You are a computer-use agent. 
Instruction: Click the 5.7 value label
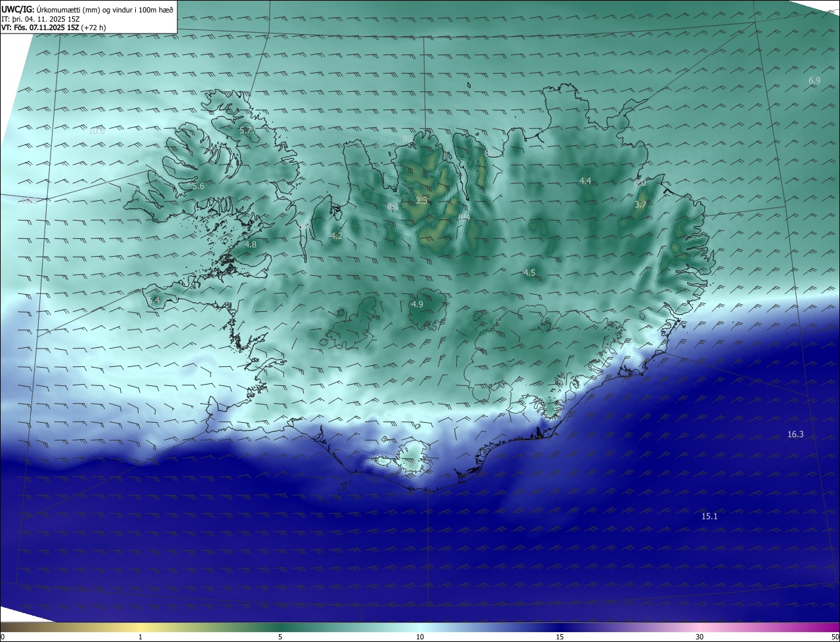click(245, 130)
